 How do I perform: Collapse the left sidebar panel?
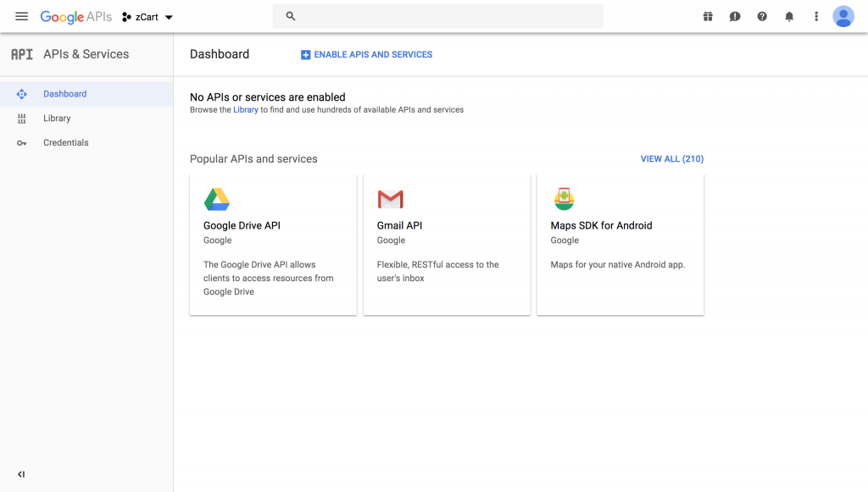(21, 474)
